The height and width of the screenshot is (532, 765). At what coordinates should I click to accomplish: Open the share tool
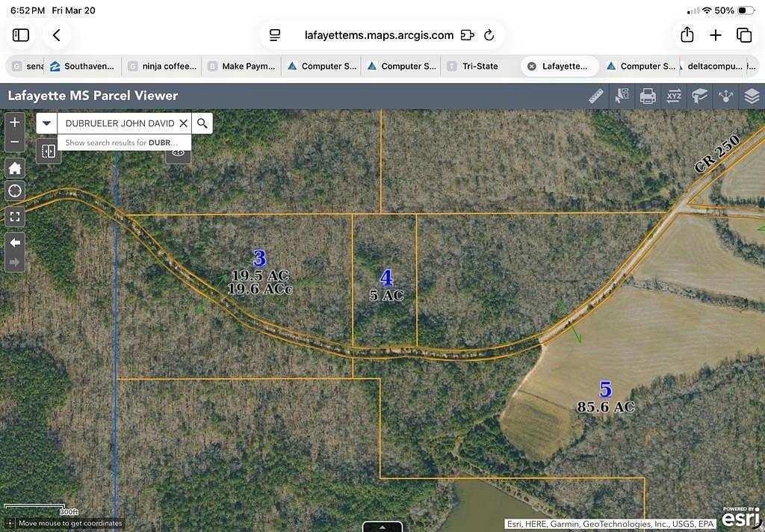pyautogui.click(x=725, y=96)
